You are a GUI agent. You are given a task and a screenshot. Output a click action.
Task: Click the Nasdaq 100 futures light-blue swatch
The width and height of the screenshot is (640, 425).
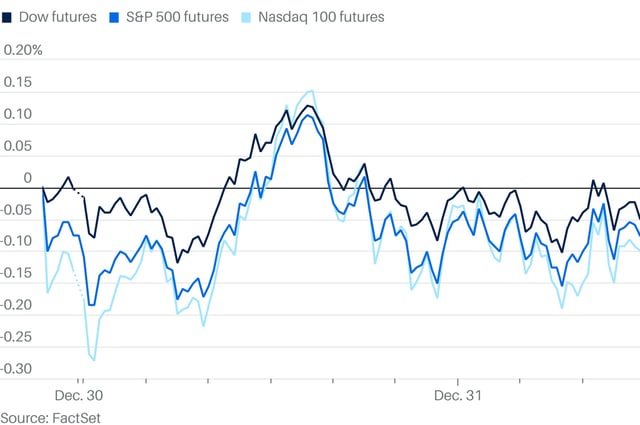[x=246, y=17]
